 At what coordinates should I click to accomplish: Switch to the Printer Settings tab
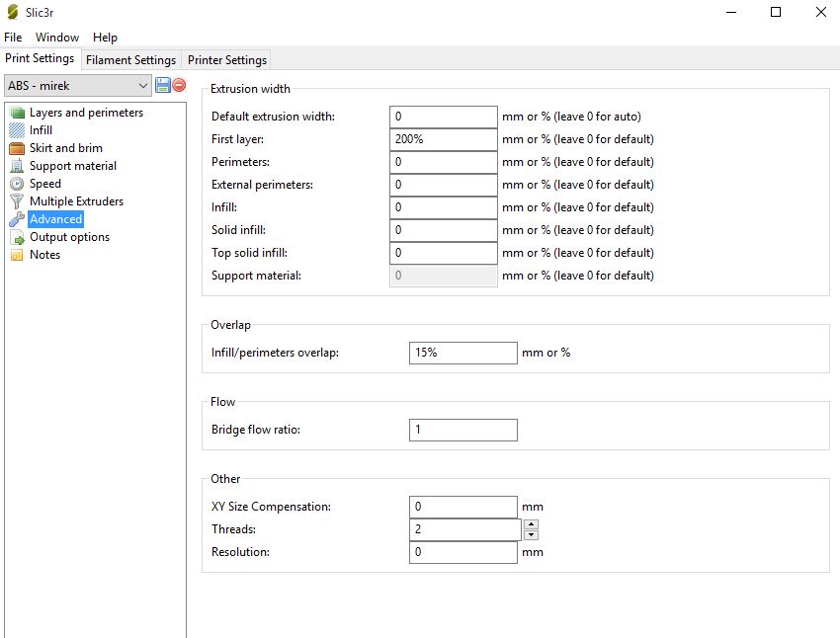[x=227, y=60]
